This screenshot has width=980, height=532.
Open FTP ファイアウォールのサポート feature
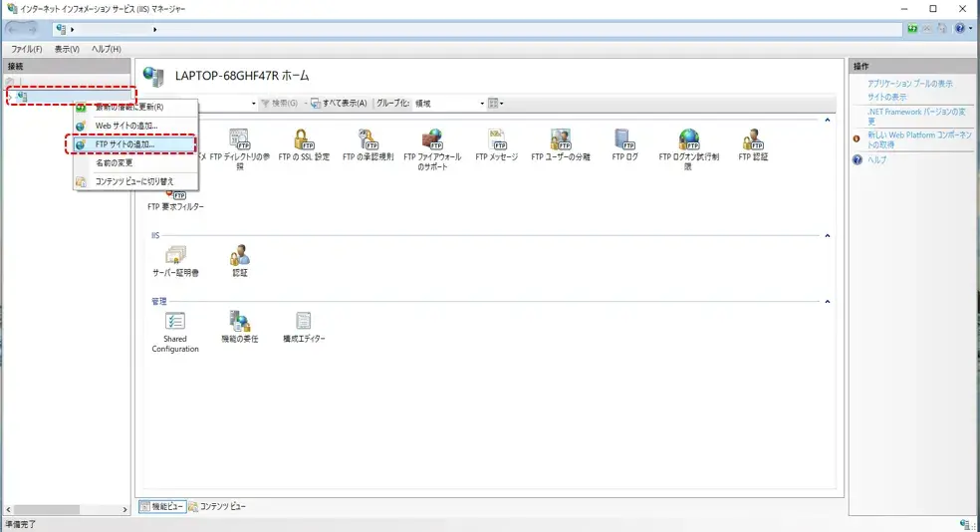tap(431, 139)
